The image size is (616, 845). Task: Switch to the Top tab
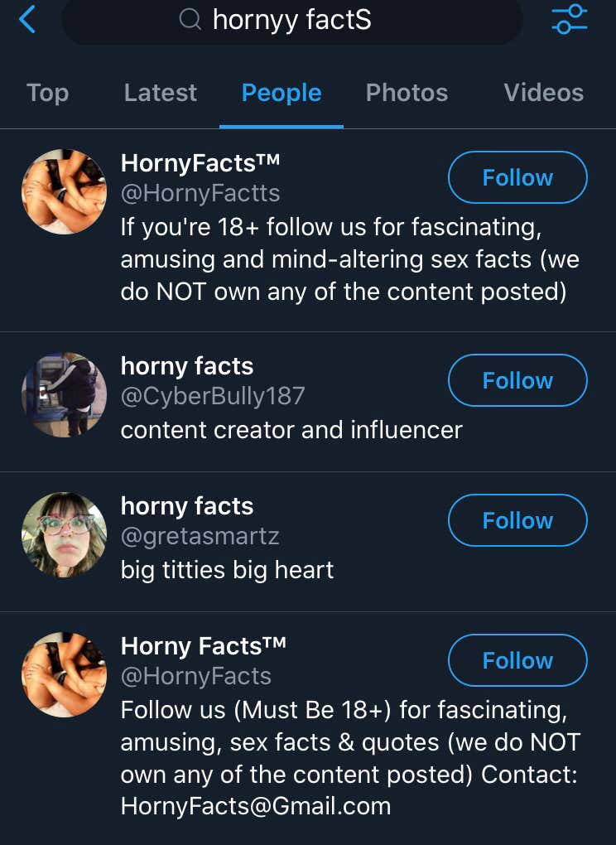coord(47,93)
